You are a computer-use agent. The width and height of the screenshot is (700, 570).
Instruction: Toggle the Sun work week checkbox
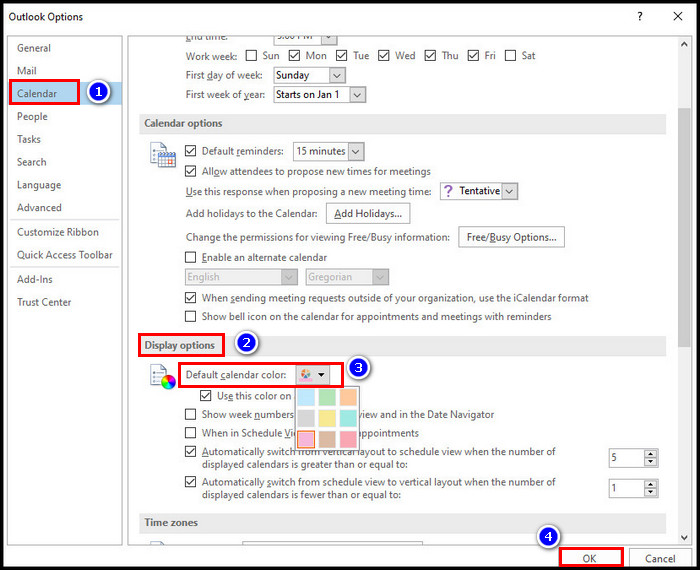[251, 56]
